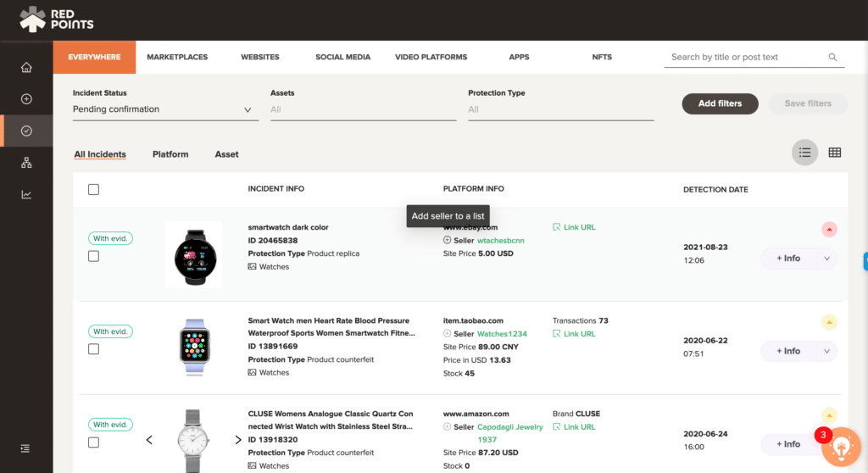Viewport: 868px width, 473px height.
Task: Check the smartwatch dark color incident
Action: pos(93,256)
